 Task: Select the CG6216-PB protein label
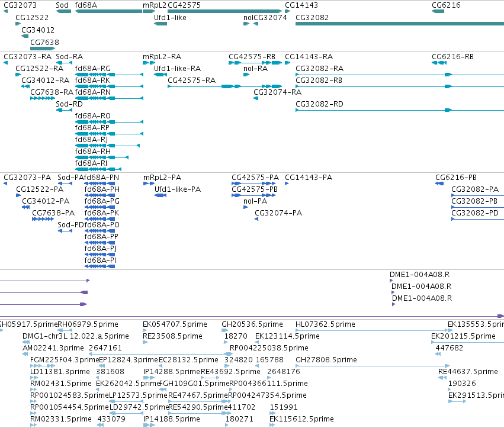coord(456,178)
